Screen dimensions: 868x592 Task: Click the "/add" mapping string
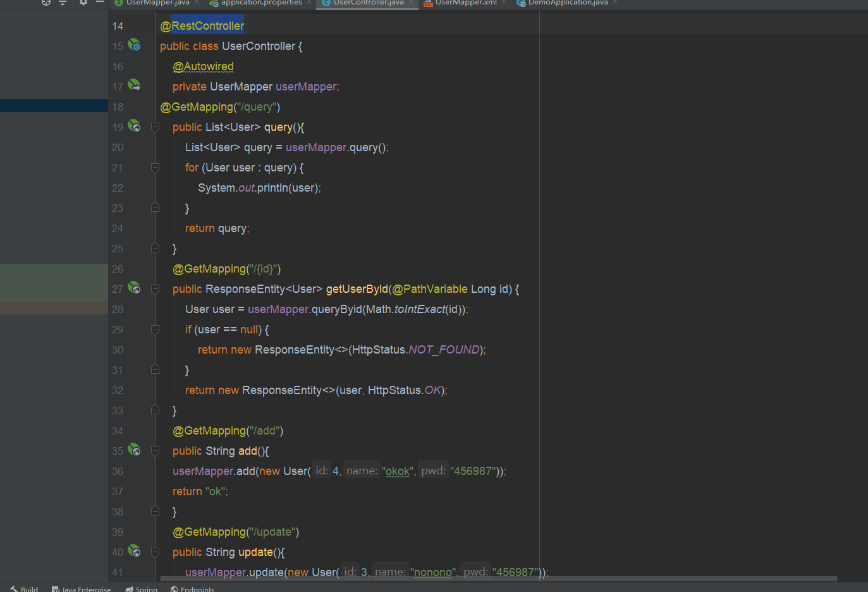[265, 431]
